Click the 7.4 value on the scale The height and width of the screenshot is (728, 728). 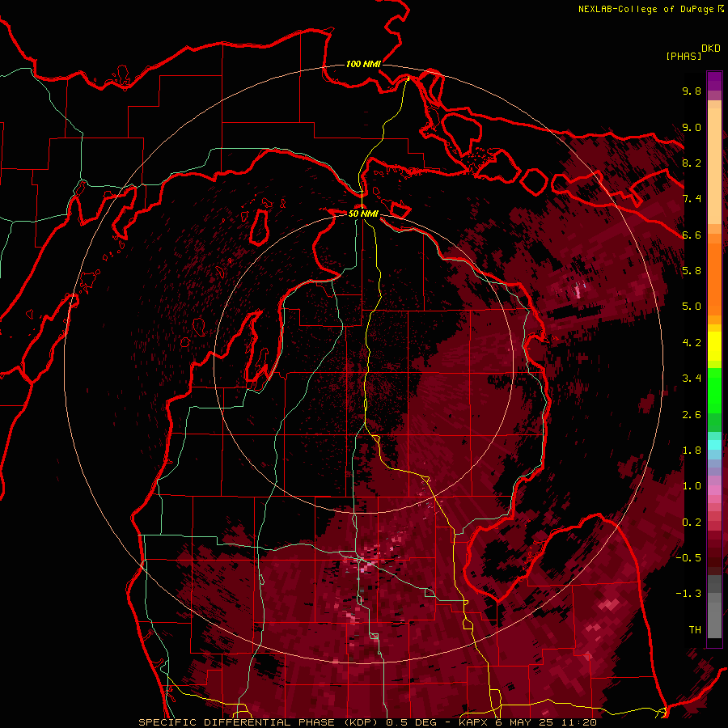(692, 199)
